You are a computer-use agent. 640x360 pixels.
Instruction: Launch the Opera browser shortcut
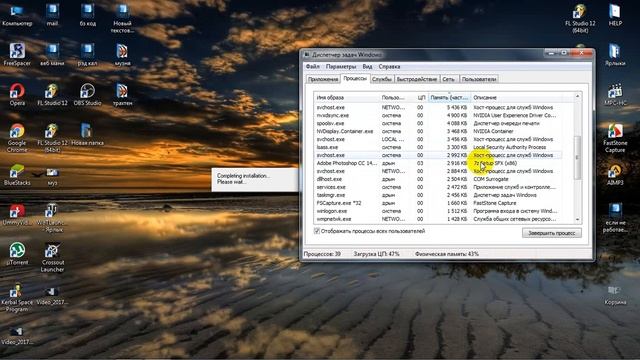coord(17,95)
